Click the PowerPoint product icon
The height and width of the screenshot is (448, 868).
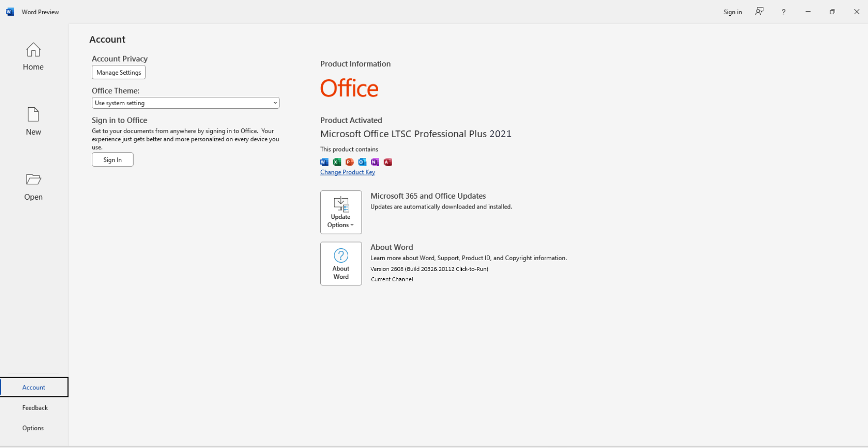(x=350, y=162)
